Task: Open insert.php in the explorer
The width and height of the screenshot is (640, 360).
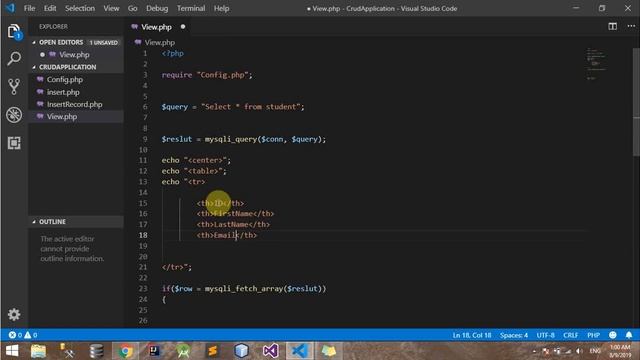Action: [x=63, y=92]
